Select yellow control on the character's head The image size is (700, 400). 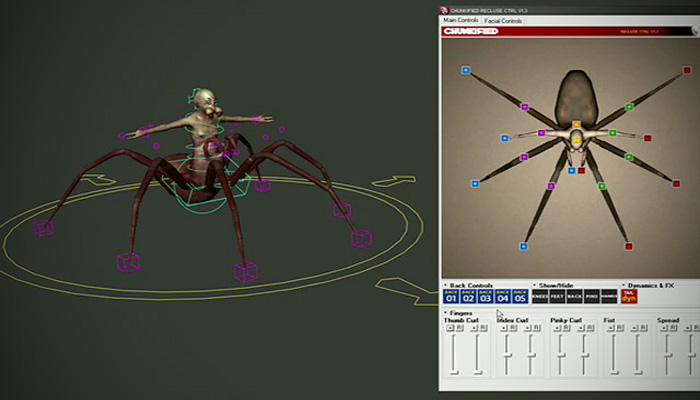[576, 140]
